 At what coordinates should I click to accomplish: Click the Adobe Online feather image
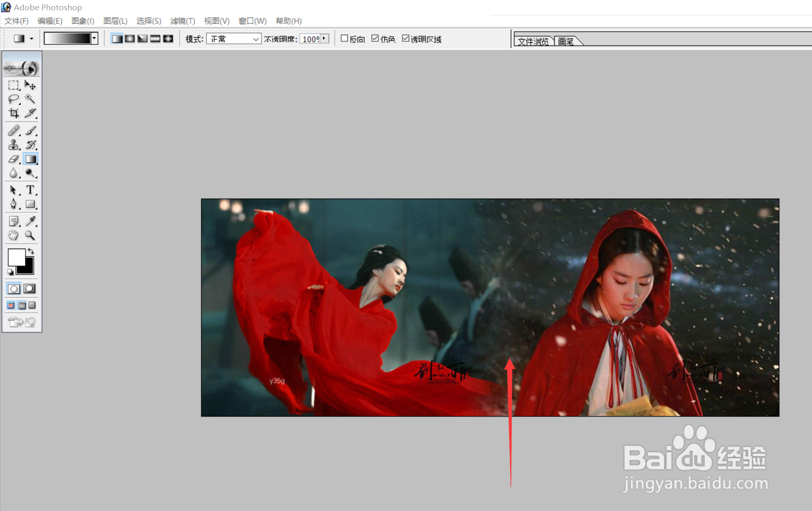(x=21, y=67)
